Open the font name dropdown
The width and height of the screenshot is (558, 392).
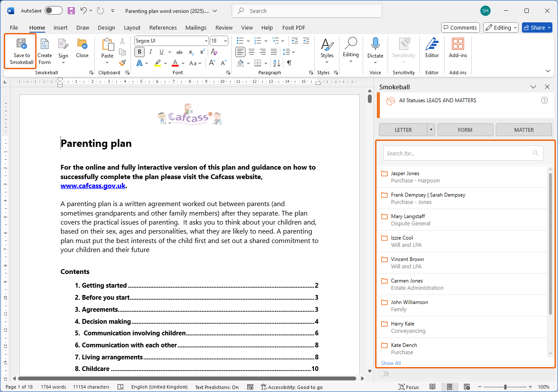(206, 41)
